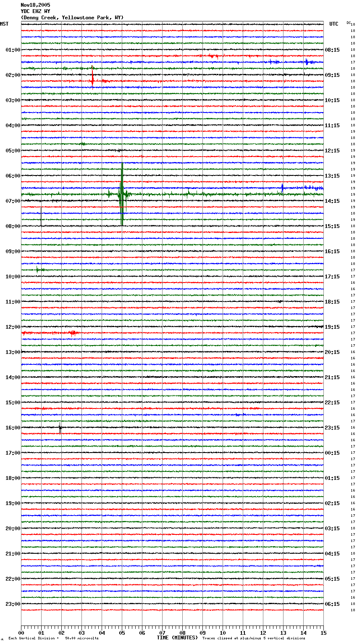Viewport: 357px width, 644px height.
Task: Click minute 10 on the bottom axis
Action: point(223,633)
